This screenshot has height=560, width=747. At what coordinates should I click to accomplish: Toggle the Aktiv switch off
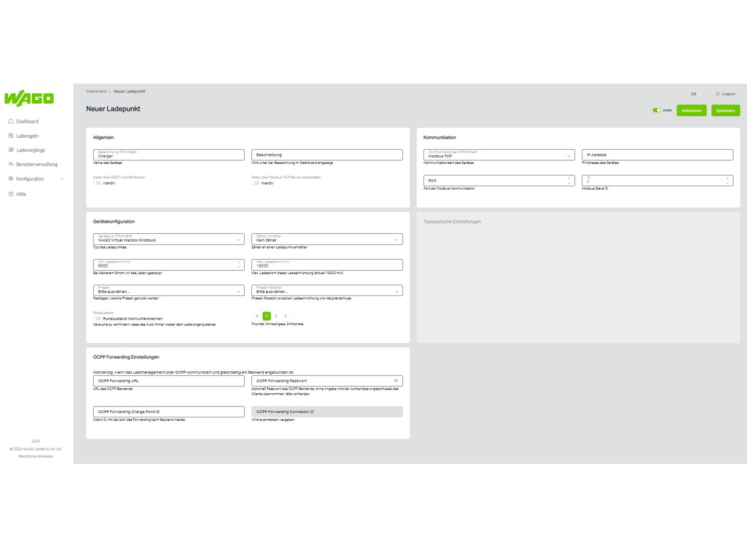click(657, 110)
